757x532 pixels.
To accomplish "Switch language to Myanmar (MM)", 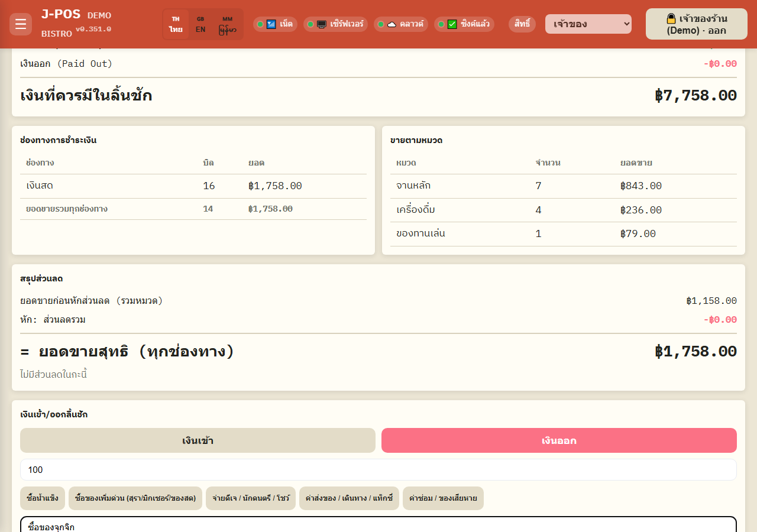I will pos(228,24).
